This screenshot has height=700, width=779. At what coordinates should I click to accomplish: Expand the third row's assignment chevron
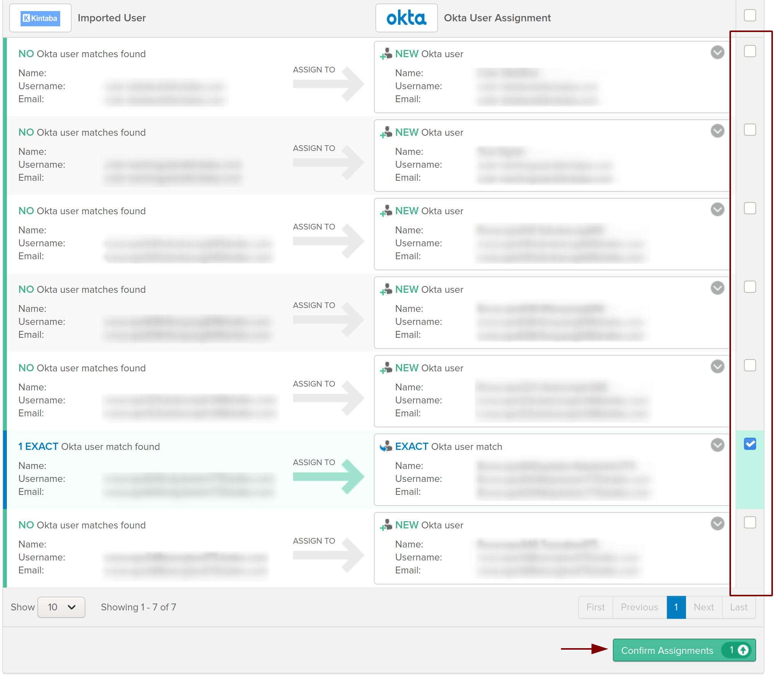717,209
